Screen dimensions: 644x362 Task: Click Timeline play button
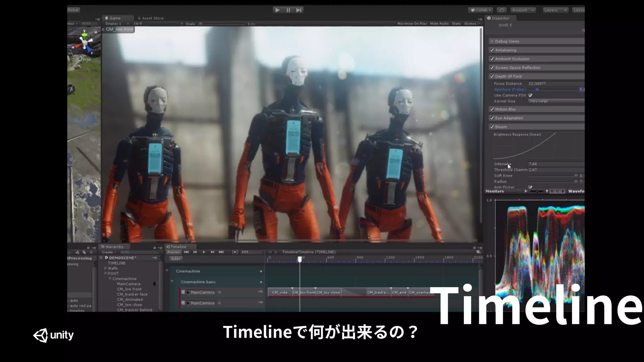tap(204, 252)
